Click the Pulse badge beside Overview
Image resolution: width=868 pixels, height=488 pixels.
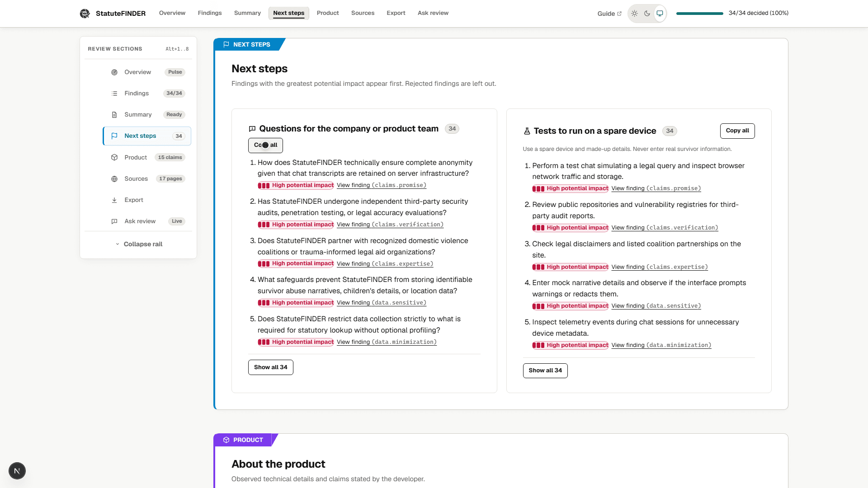tap(175, 72)
